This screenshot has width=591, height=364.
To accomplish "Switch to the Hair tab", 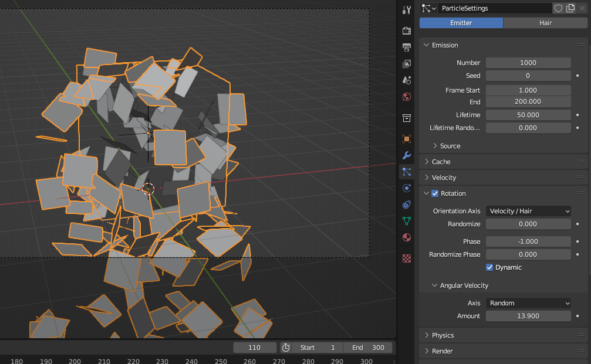I will point(545,22).
